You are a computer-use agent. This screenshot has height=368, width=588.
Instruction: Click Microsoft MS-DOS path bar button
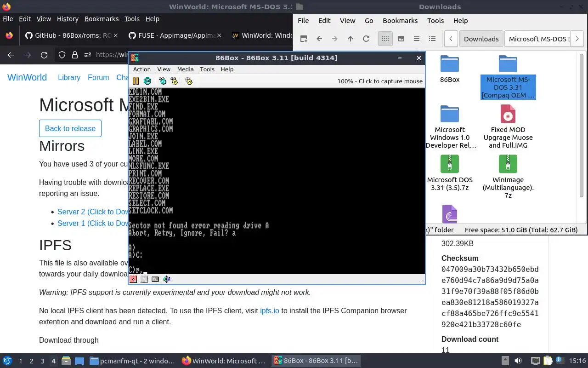pos(537,39)
